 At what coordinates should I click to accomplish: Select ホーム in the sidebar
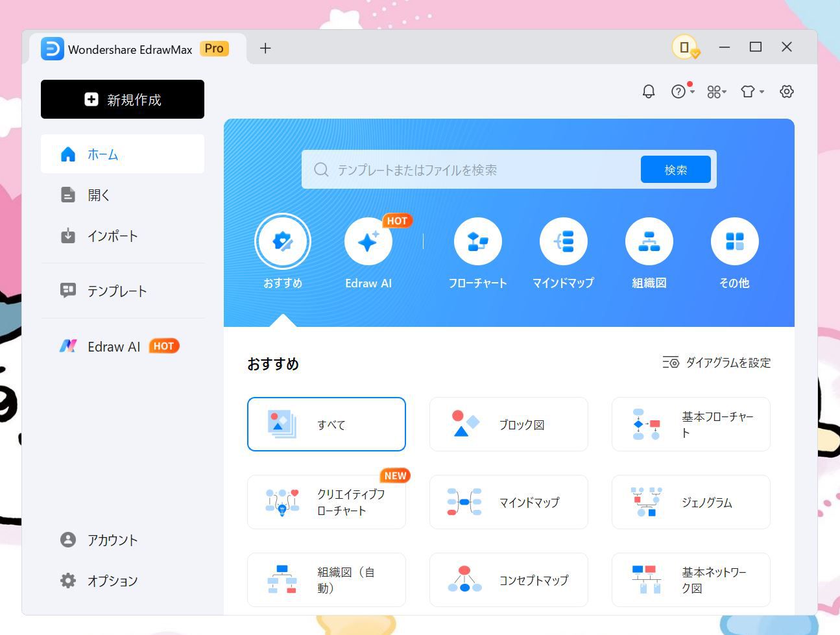[x=123, y=154]
